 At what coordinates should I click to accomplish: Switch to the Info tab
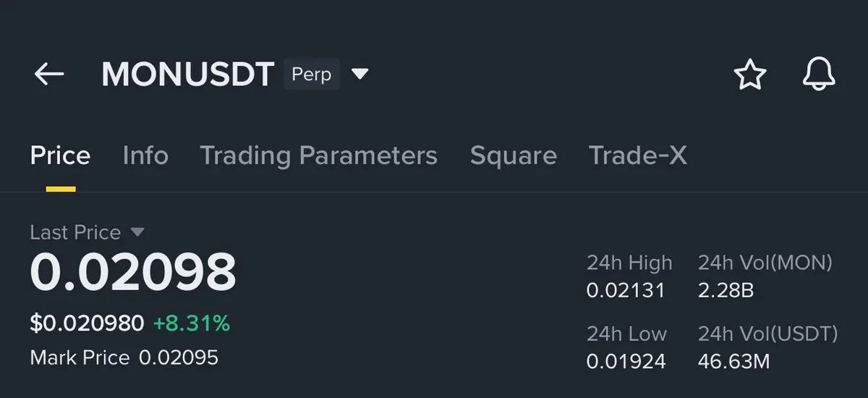[x=145, y=156]
